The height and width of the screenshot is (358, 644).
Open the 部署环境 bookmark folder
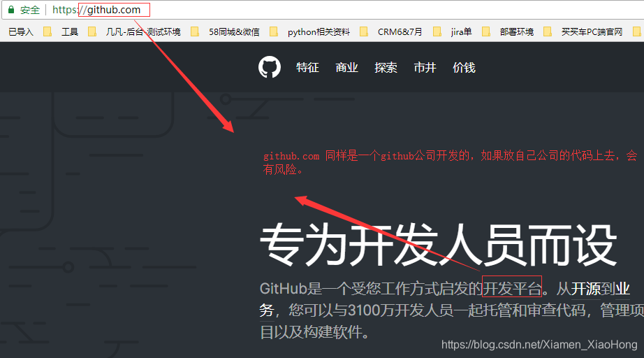coord(508,31)
